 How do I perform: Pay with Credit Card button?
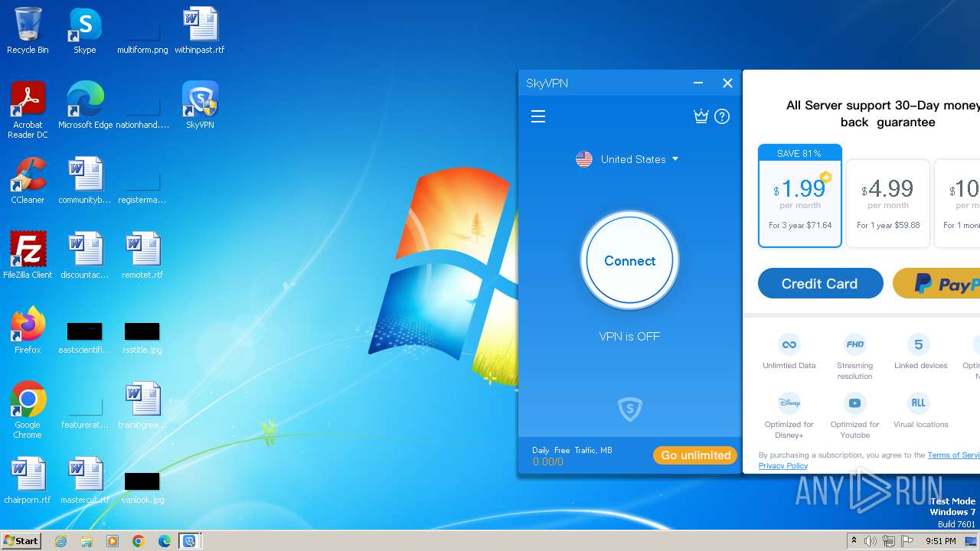tap(820, 284)
